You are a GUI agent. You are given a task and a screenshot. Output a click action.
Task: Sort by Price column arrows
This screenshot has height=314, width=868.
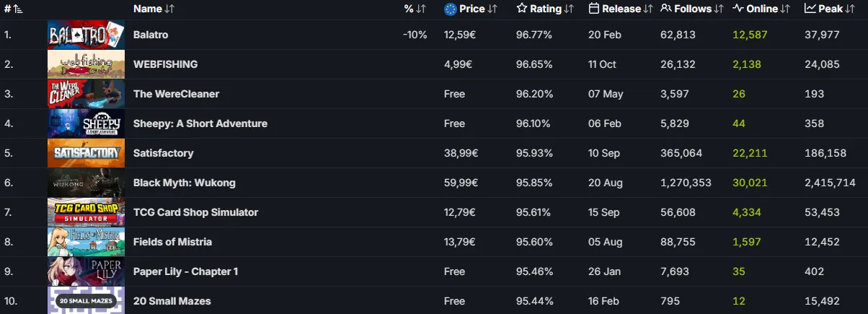click(492, 9)
